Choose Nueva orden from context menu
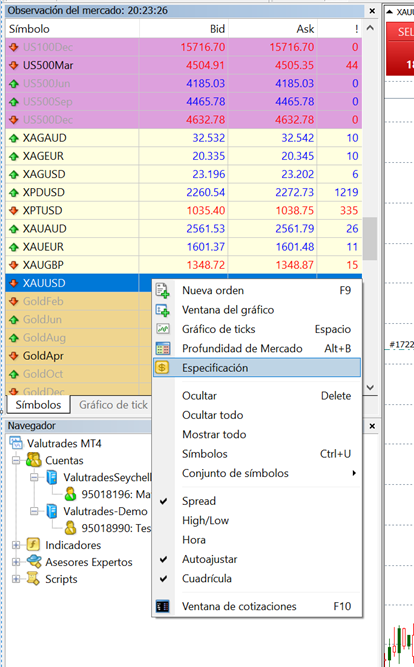The height and width of the screenshot is (667, 414). pos(257,291)
